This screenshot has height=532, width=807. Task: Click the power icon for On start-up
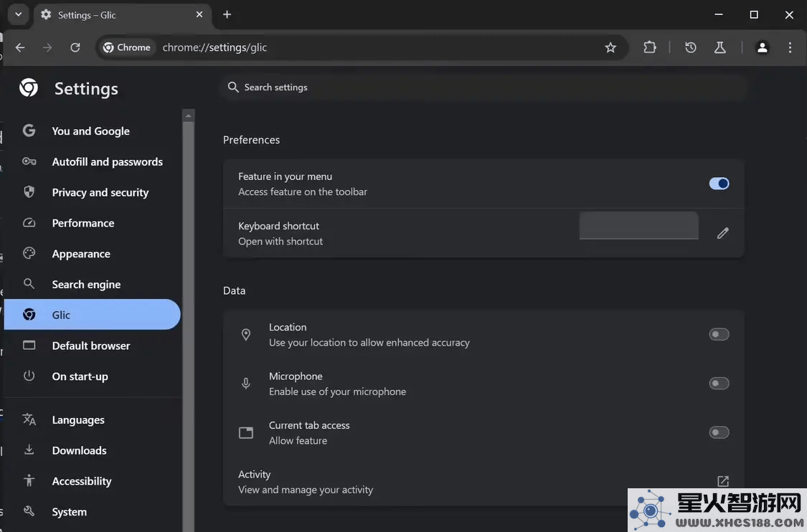pyautogui.click(x=29, y=376)
